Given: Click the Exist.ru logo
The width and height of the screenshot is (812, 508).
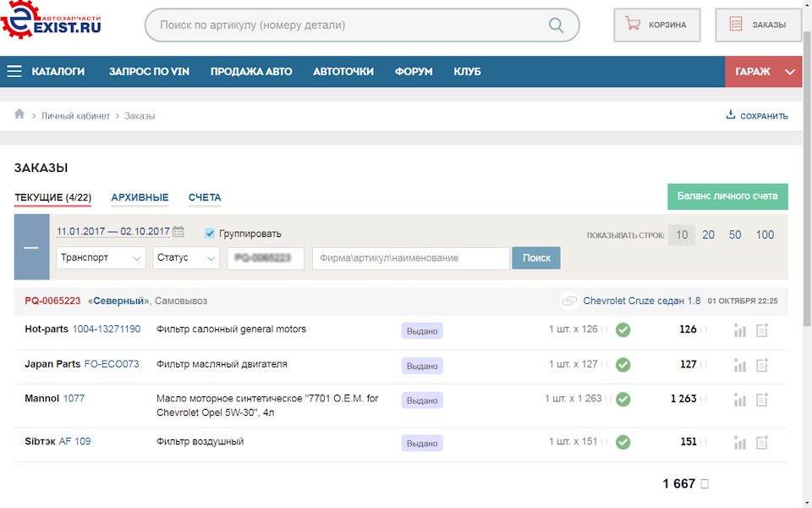Looking at the screenshot, I should tap(51, 20).
